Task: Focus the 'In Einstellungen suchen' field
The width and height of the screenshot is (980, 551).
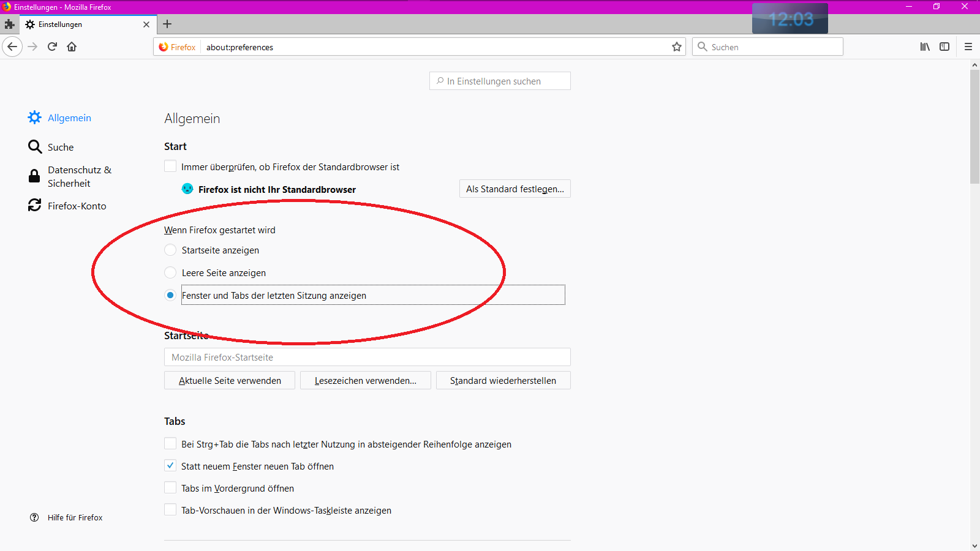Action: pyautogui.click(x=500, y=81)
